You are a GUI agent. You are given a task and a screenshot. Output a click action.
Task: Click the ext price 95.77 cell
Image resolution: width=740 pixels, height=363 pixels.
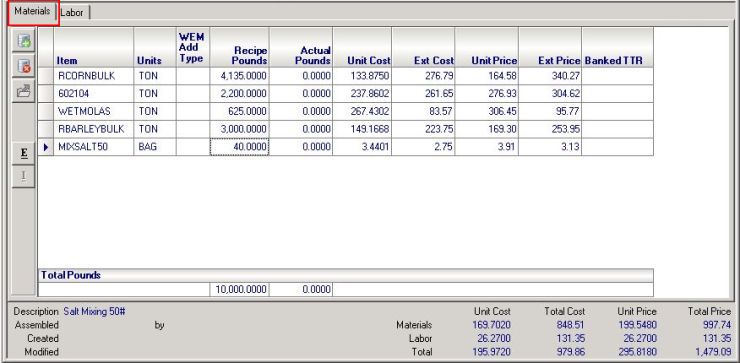(550, 111)
